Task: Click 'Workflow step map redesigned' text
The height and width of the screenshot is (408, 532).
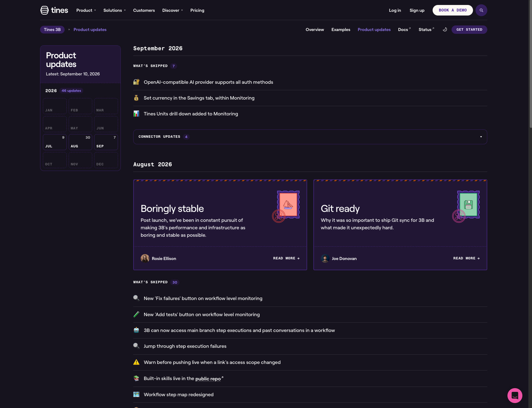Action: click(179, 394)
